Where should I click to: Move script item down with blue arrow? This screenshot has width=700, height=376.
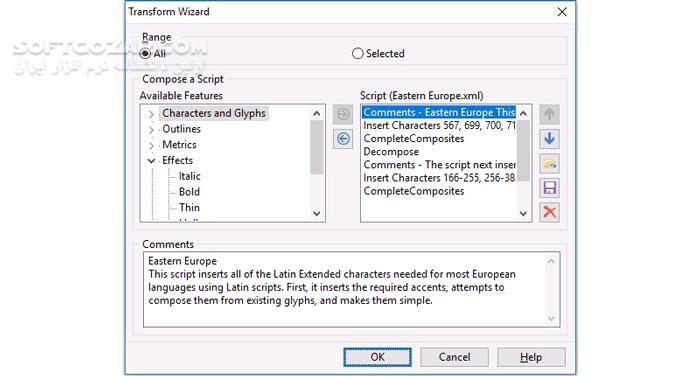[550, 139]
